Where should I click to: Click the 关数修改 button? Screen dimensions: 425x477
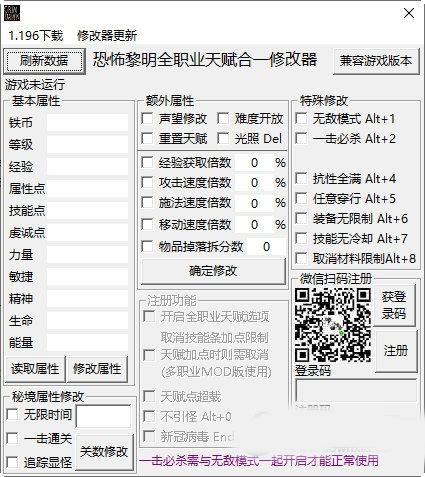coord(104,452)
